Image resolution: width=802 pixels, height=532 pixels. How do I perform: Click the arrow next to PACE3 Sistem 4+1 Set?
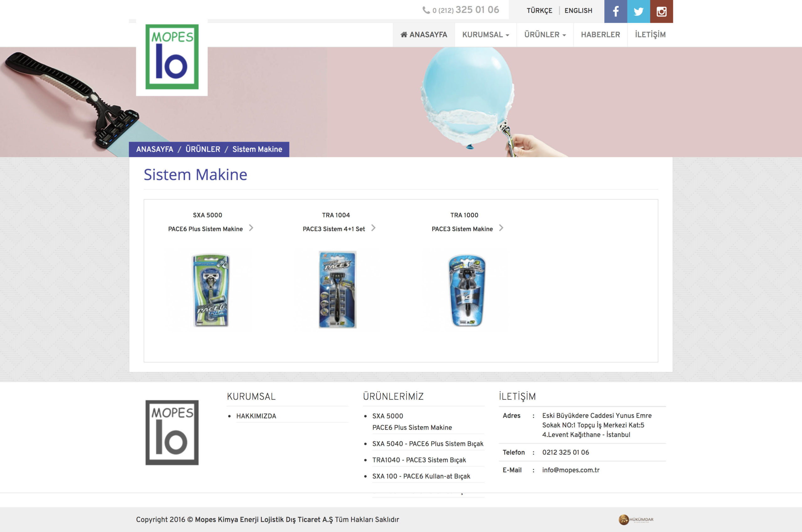373,228
